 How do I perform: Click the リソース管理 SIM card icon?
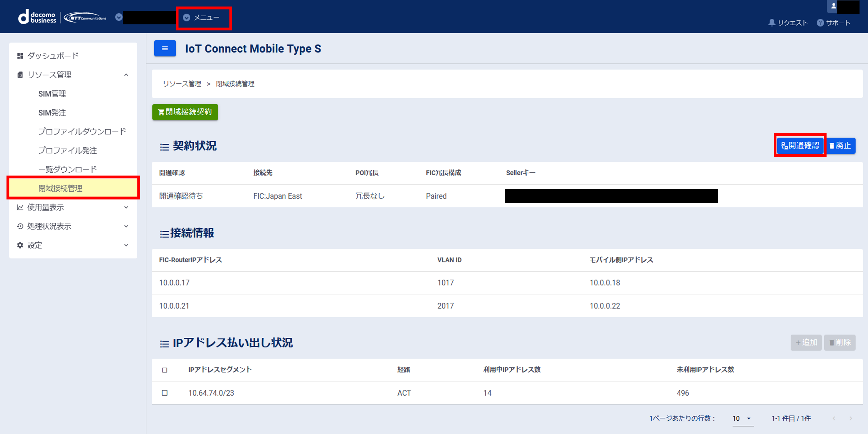(20, 75)
